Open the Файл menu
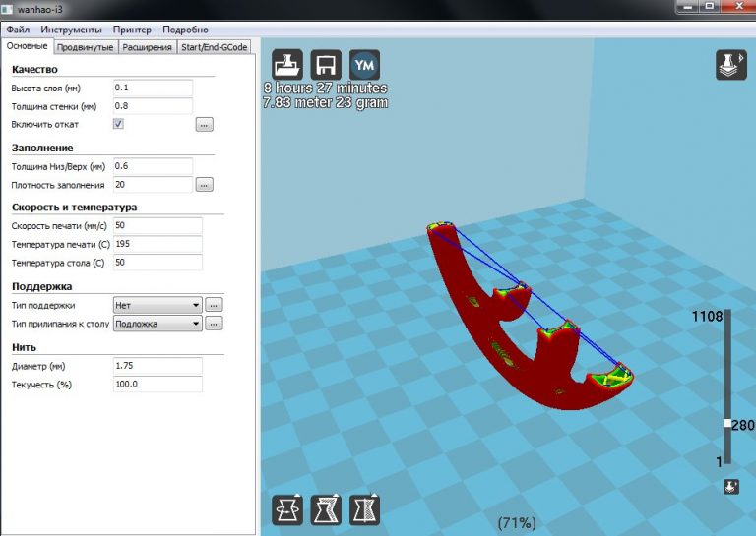Image resolution: width=756 pixels, height=536 pixels. pyautogui.click(x=17, y=30)
